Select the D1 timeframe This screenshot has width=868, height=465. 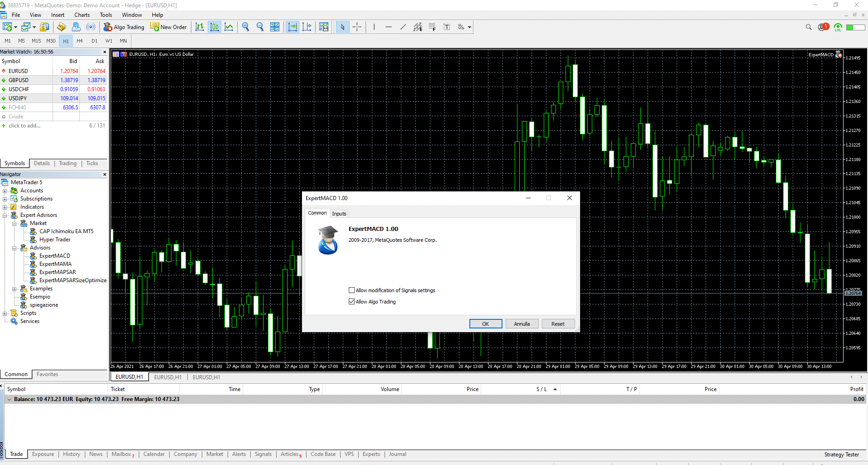pyautogui.click(x=94, y=41)
